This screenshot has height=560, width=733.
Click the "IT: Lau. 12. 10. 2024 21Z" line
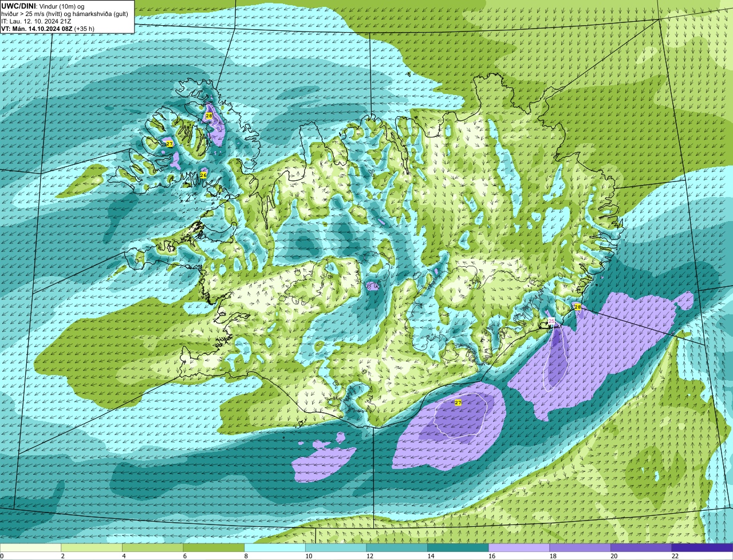click(37, 21)
